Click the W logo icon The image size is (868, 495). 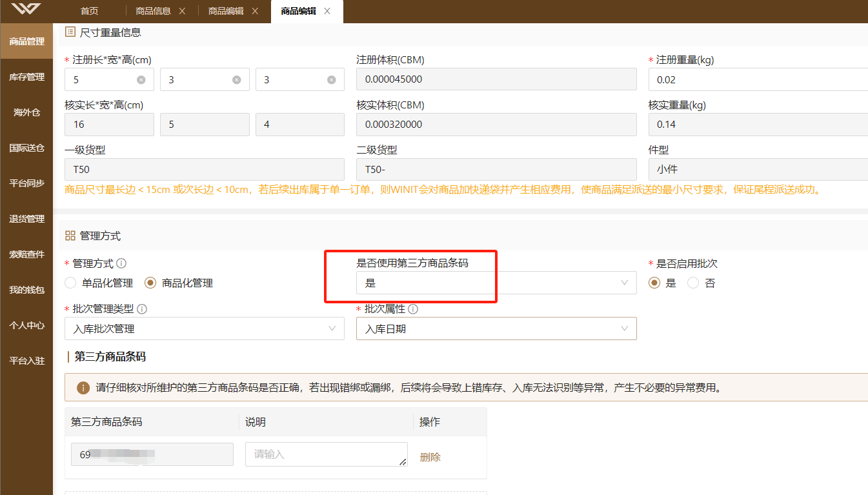(26, 10)
